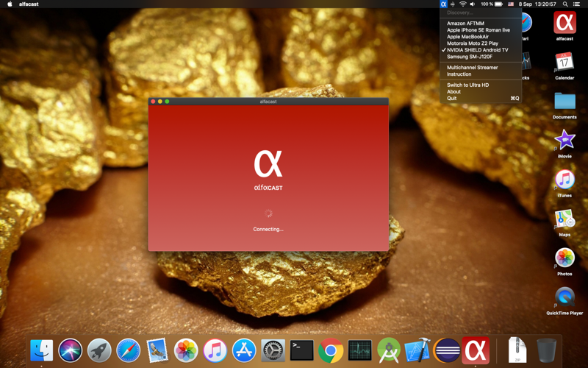Open the iMovie desktop icon

tap(564, 140)
